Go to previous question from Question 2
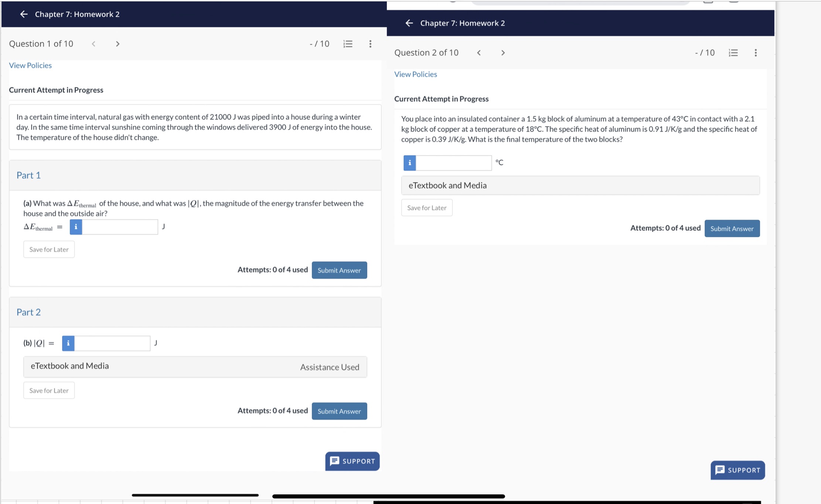 [x=479, y=53]
